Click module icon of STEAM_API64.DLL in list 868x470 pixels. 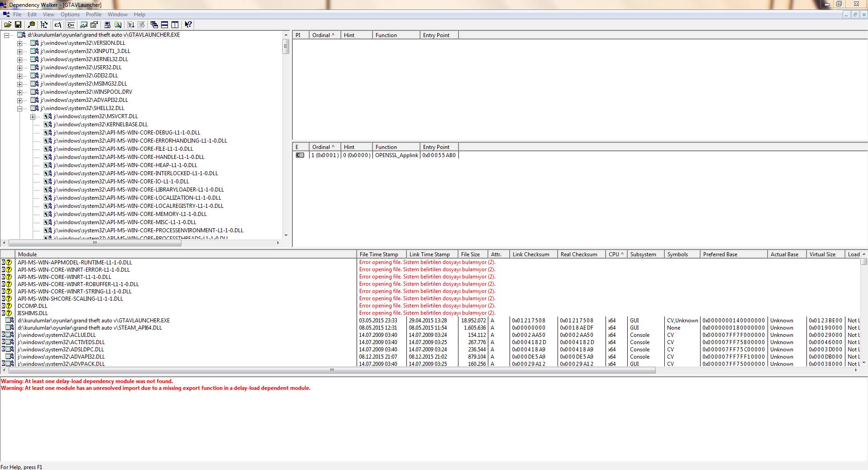tap(9, 328)
